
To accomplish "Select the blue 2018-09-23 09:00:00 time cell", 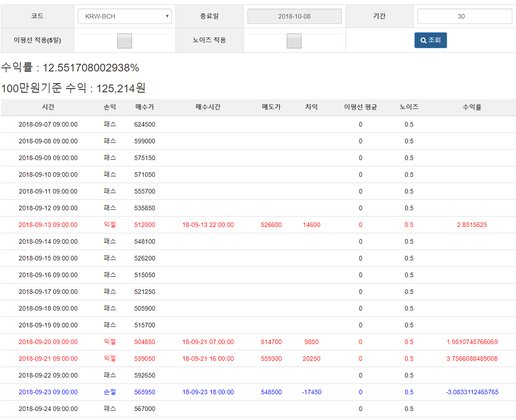I will [48, 392].
